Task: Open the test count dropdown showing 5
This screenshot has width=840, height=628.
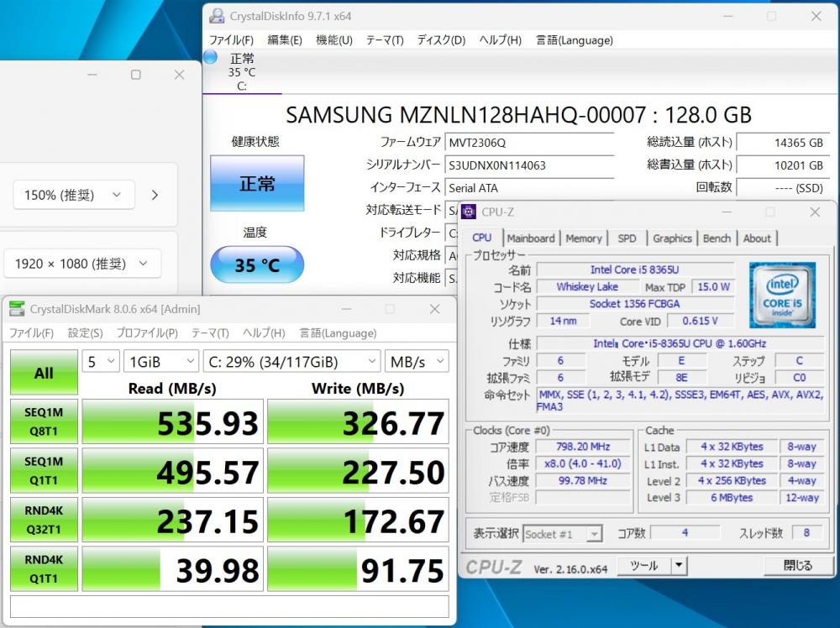Action: tap(101, 362)
